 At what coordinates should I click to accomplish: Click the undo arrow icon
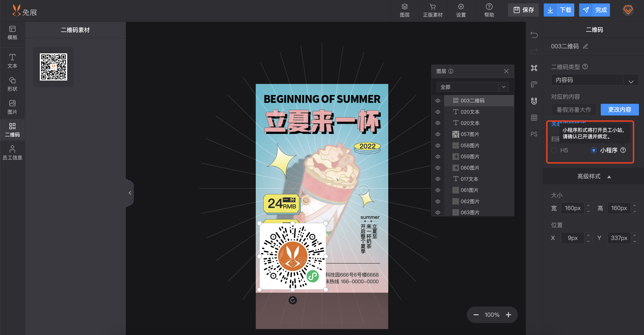coord(534,35)
